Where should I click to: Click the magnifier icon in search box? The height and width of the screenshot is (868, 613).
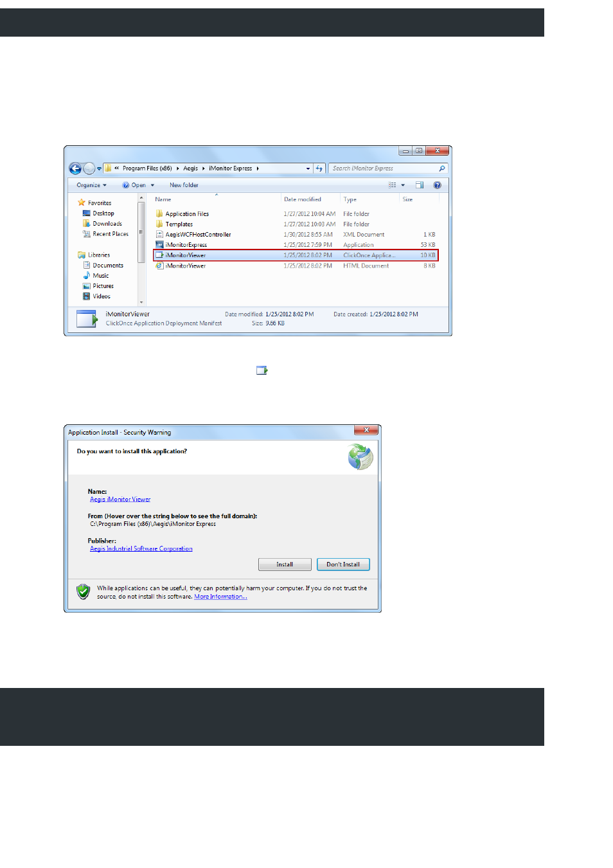coord(442,168)
